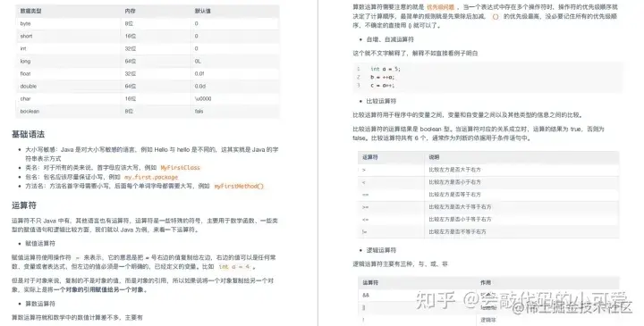Click the 16位 memory cell in short row

pos(131,36)
